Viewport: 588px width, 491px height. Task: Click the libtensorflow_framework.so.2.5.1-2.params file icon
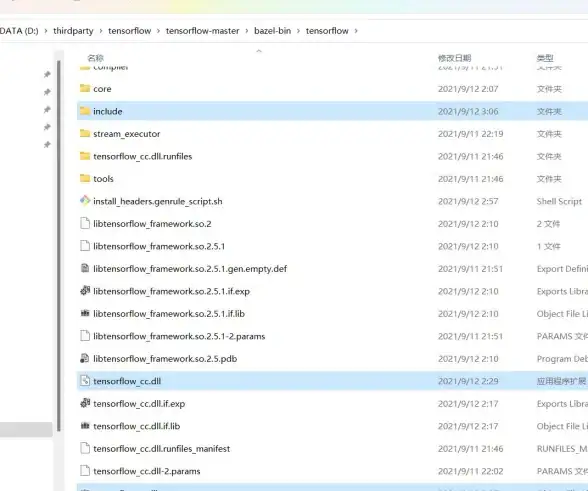(x=85, y=336)
